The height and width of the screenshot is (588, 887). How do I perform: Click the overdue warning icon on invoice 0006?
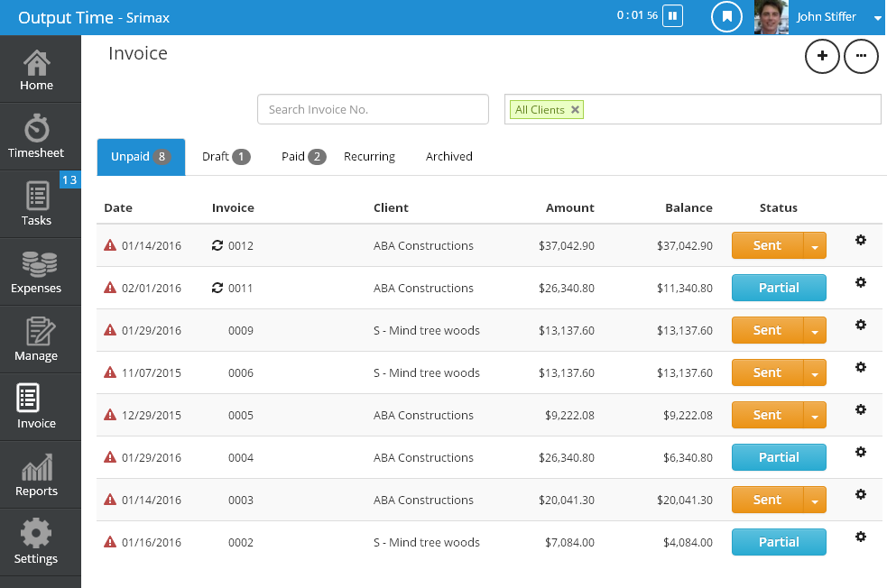tap(108, 372)
